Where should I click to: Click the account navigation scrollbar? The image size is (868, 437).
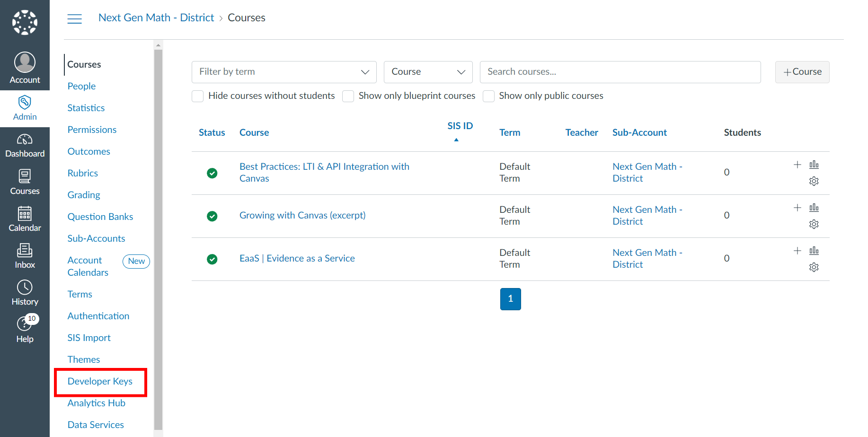(159, 239)
